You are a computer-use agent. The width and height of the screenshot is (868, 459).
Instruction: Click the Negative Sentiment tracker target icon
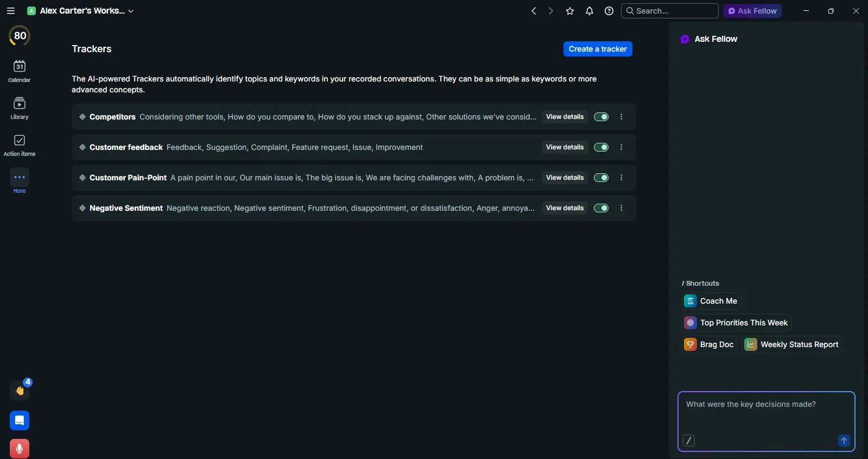point(83,208)
